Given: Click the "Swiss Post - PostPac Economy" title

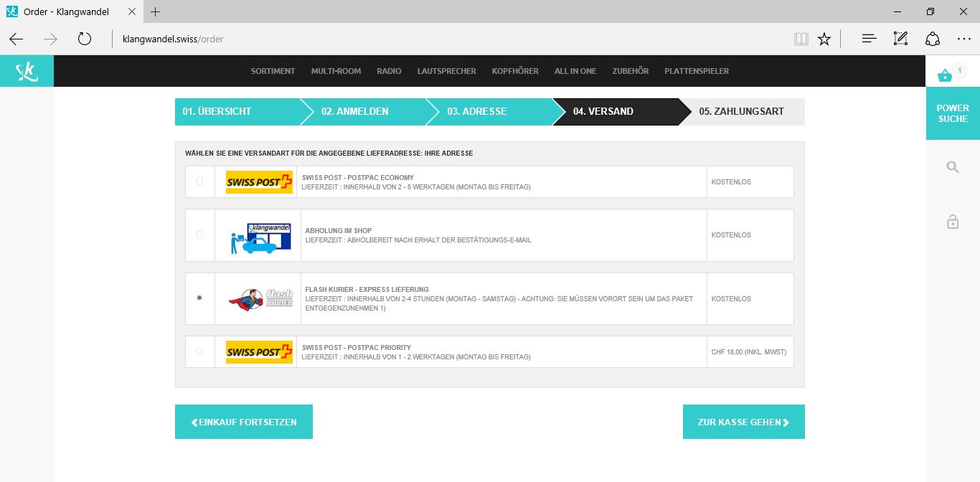Looking at the screenshot, I should pyautogui.click(x=358, y=178).
